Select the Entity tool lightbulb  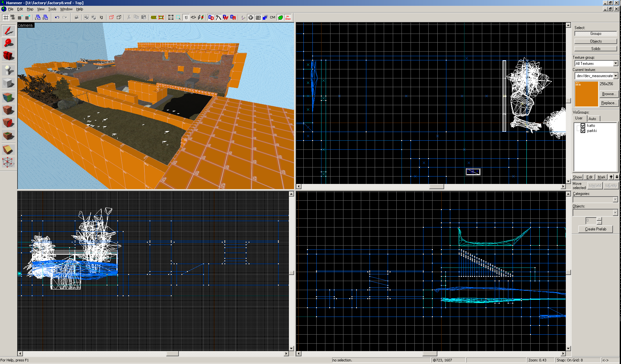pos(8,69)
